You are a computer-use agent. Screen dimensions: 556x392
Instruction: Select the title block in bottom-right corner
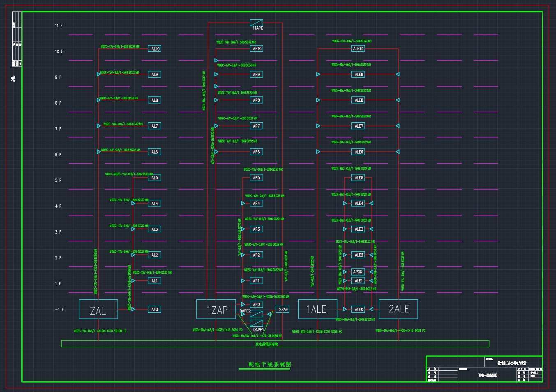[x=484, y=369]
